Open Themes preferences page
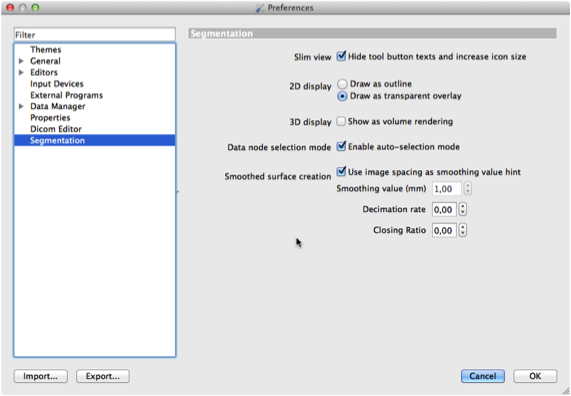The image size is (571, 396). click(46, 50)
